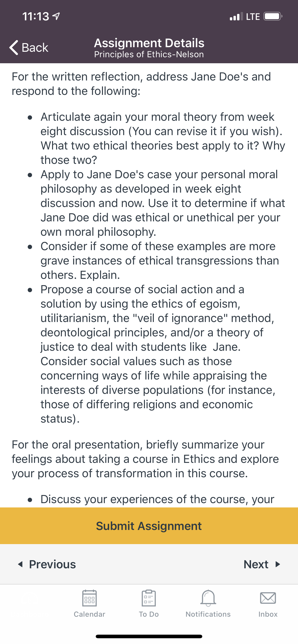
Task: Click the Submit Assignment button
Action: (149, 526)
